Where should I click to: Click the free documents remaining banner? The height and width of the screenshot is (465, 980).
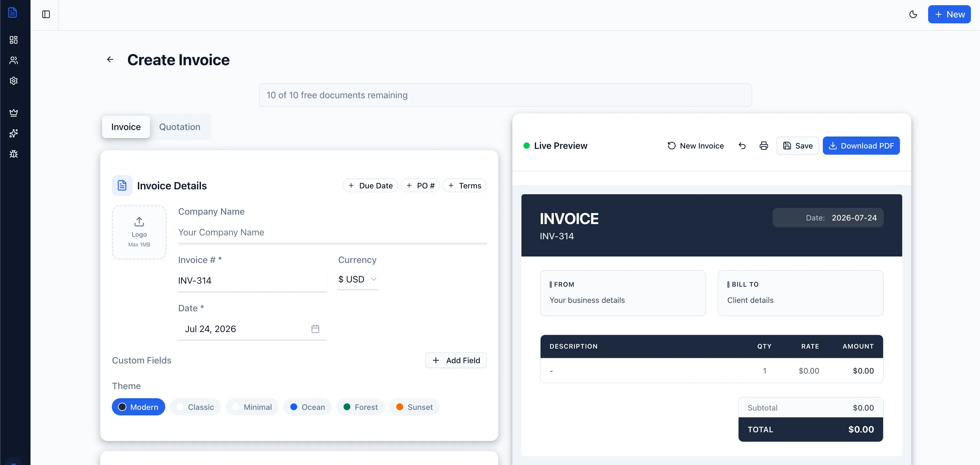pyautogui.click(x=505, y=95)
